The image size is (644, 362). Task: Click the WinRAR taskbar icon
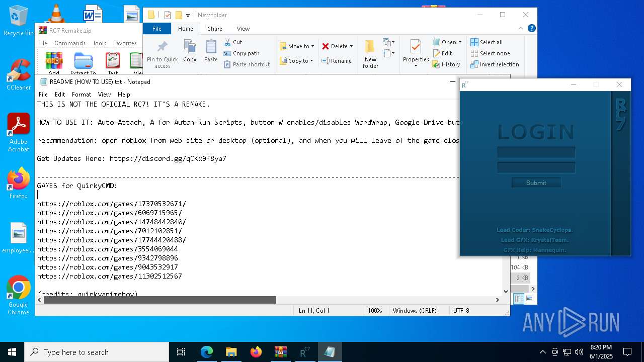coord(280,352)
